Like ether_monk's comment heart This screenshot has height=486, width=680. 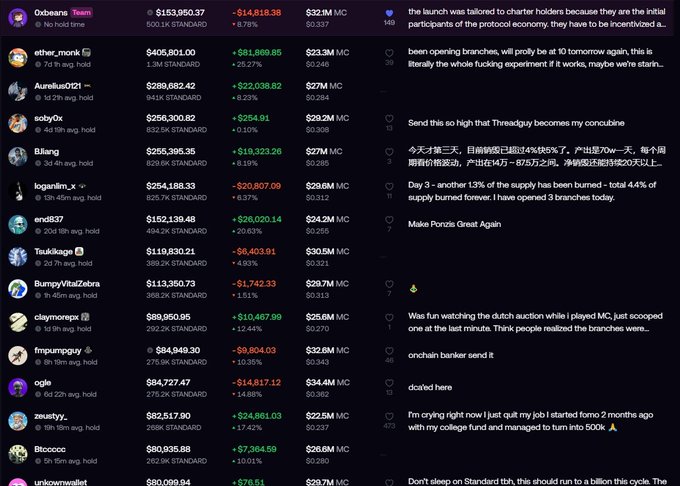[x=389, y=53]
